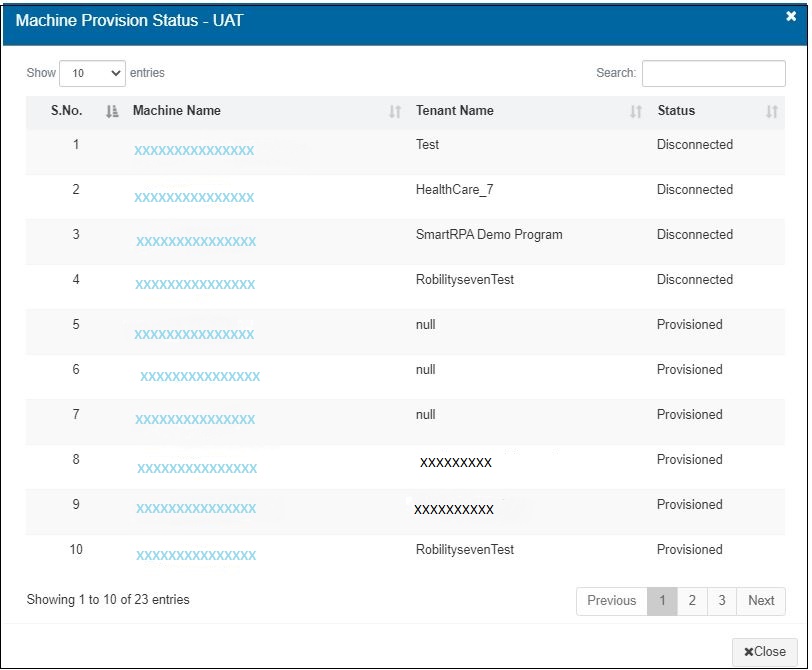Click the sort arrows beside Tenant Name header
This screenshot has height=670, width=812.
click(x=636, y=112)
